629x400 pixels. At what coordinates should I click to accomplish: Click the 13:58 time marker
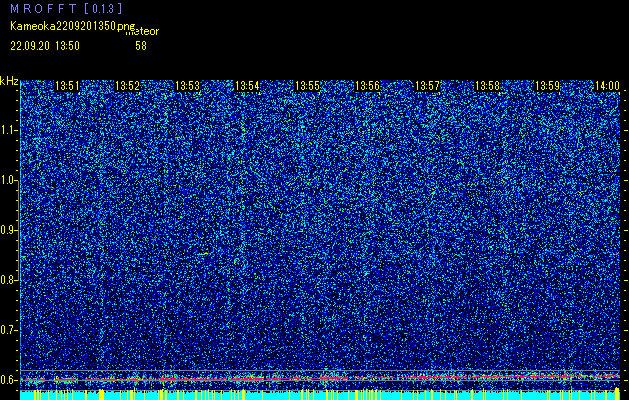pos(487,85)
